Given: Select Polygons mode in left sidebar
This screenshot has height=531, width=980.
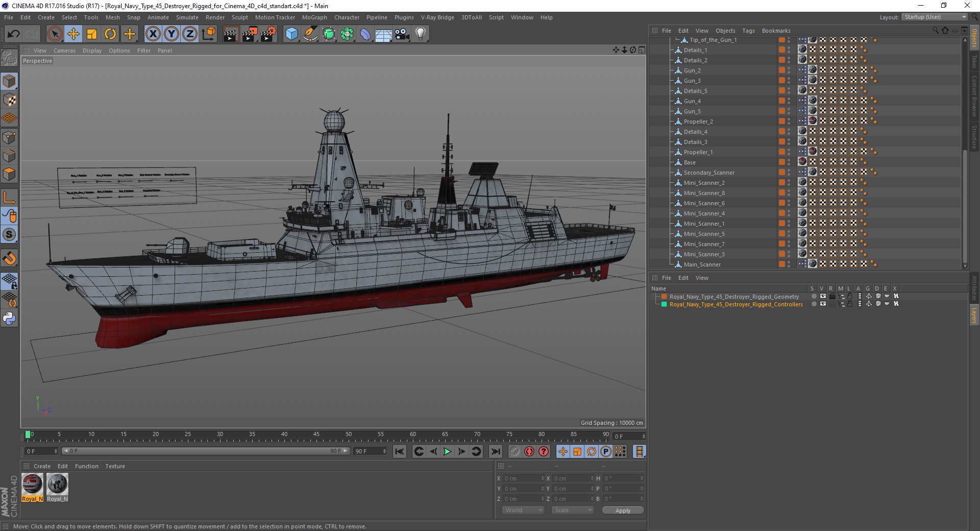Looking at the screenshot, I should (x=9, y=174).
